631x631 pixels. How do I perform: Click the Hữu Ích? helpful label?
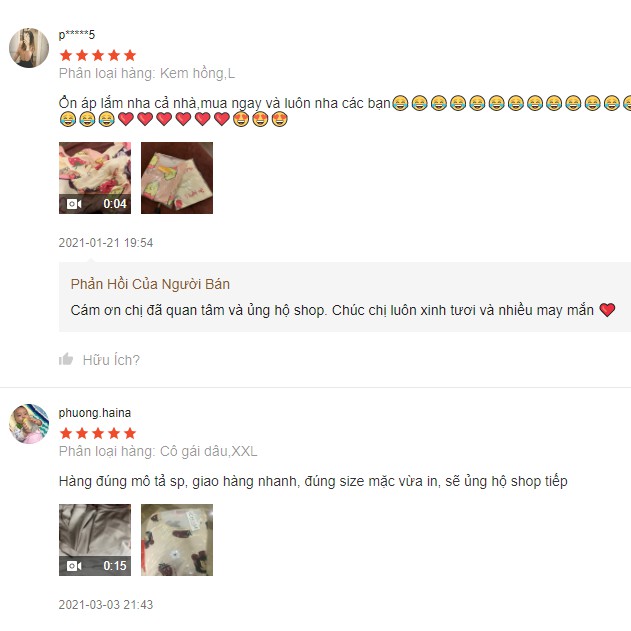coord(111,360)
